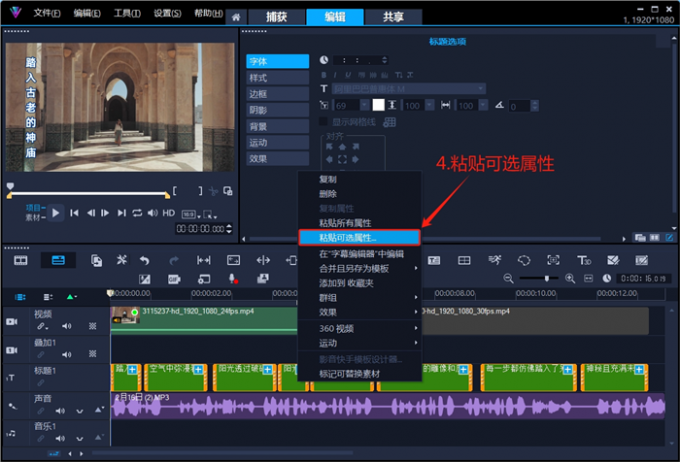Open the subtitle editor icon
The width and height of the screenshot is (680, 462).
pyautogui.click(x=434, y=260)
